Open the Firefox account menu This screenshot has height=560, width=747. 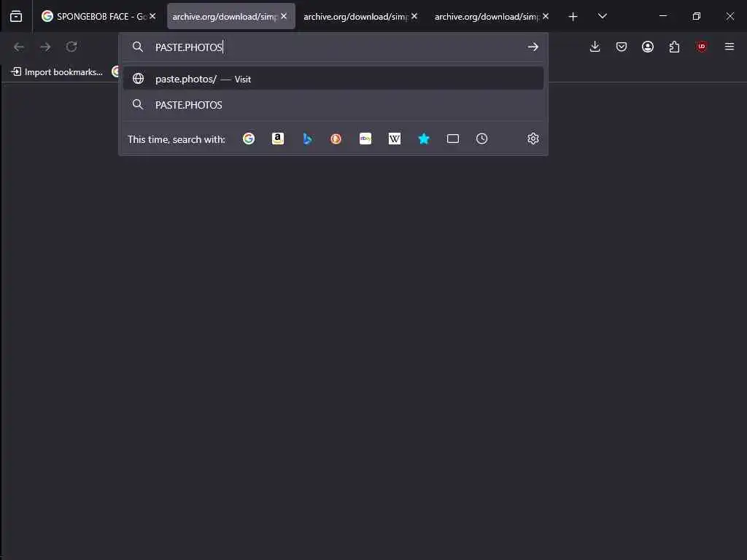coord(648,47)
